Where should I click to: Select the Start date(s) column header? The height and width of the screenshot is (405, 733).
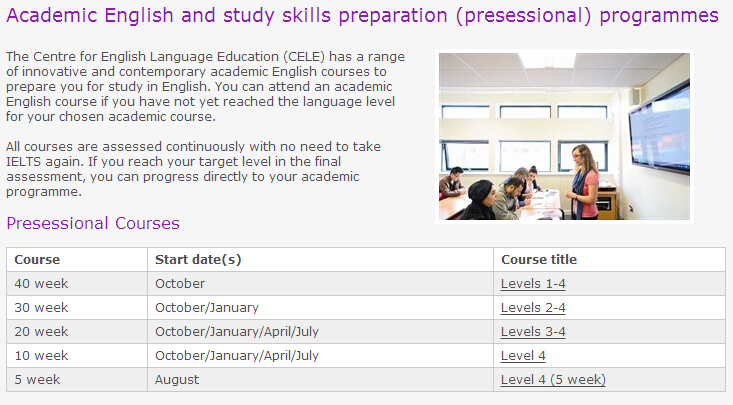tap(320, 260)
